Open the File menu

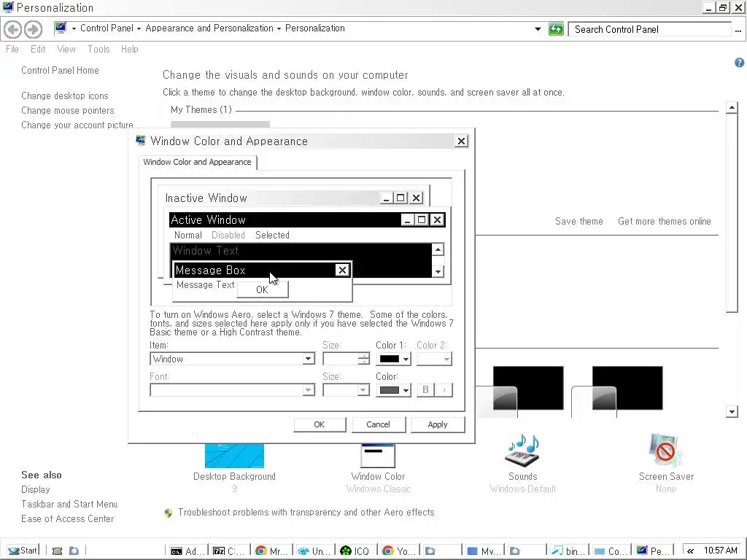tap(12, 49)
